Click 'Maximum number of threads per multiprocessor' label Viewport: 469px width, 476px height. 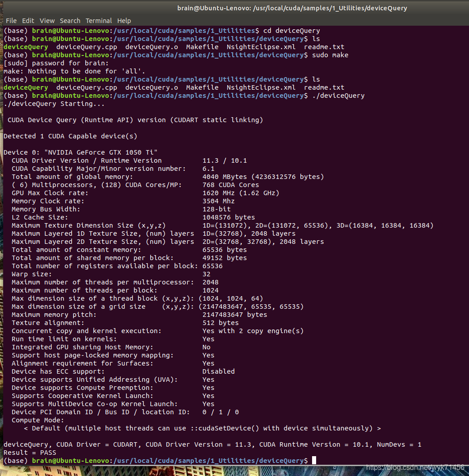[103, 282]
